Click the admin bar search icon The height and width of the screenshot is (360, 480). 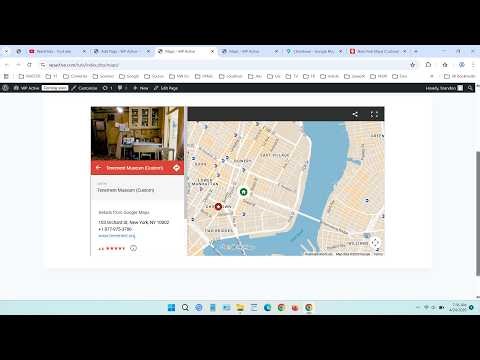pos(470,88)
